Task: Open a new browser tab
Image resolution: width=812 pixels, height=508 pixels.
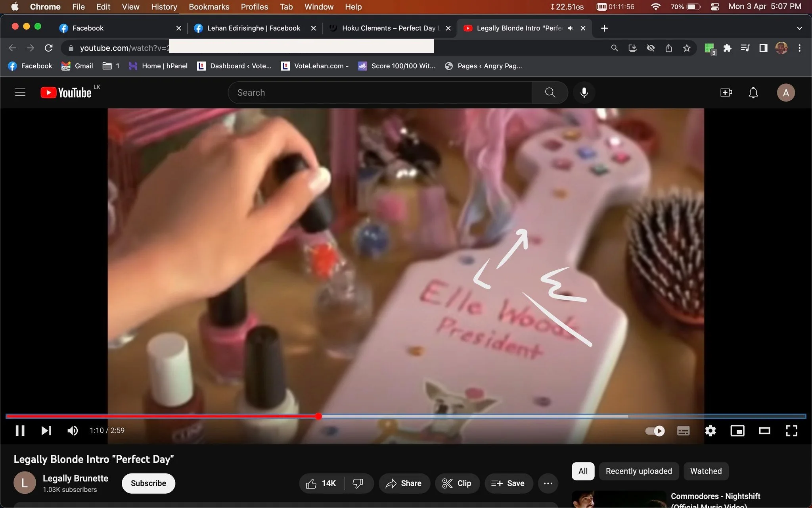Action: click(604, 28)
